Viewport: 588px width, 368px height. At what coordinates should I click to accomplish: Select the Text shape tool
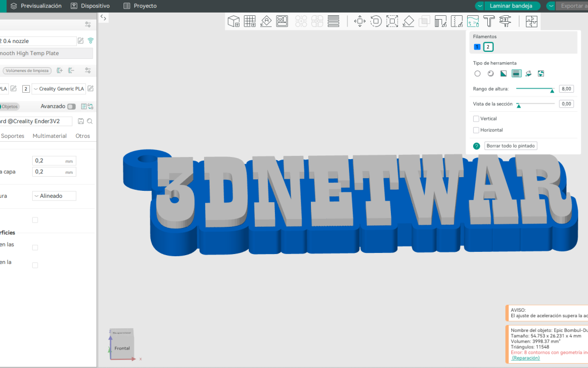click(x=489, y=21)
